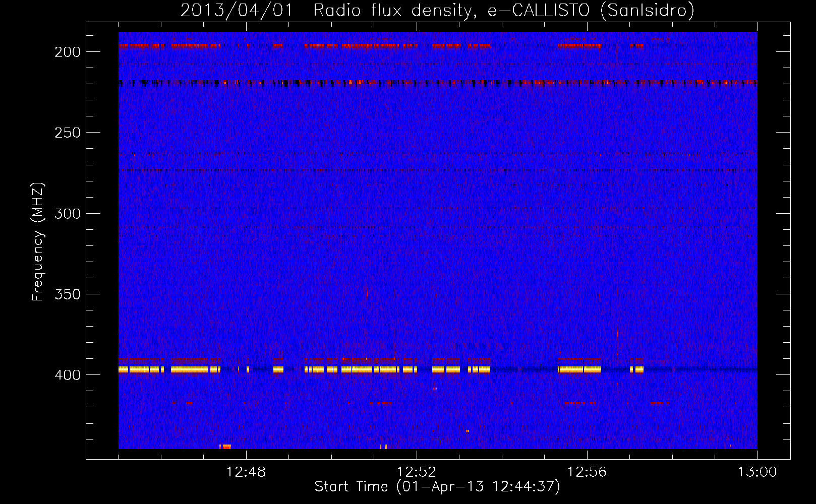Screen dimensions: 816x504
Task: Select the 200 frequency tick label
Action: coord(68,52)
